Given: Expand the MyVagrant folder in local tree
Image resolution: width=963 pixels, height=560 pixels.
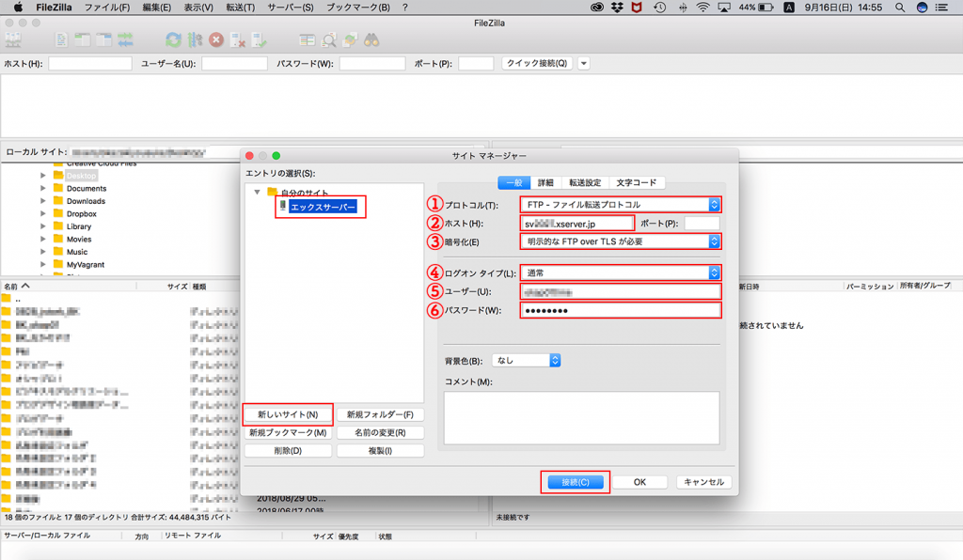Looking at the screenshot, I should (43, 264).
